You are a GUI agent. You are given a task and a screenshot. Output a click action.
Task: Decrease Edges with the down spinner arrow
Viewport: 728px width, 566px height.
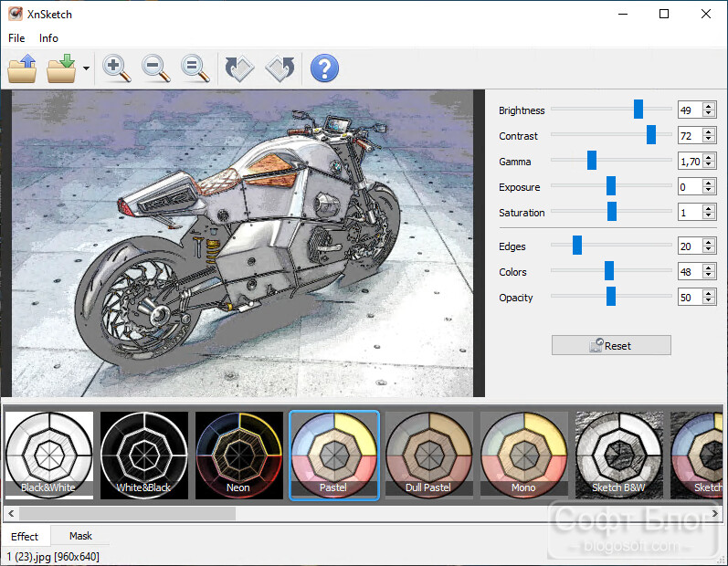pyautogui.click(x=709, y=250)
